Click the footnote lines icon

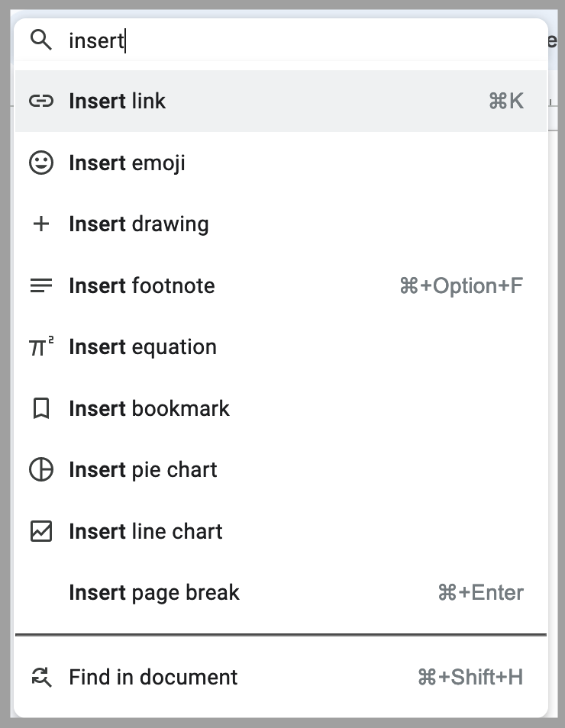point(40,285)
